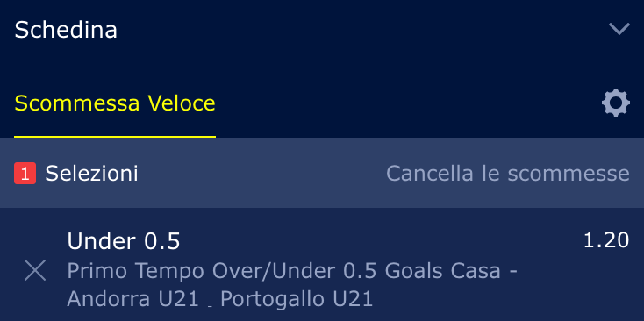
Task: Remove the Under 0.5 selection
Action: pyautogui.click(x=35, y=270)
